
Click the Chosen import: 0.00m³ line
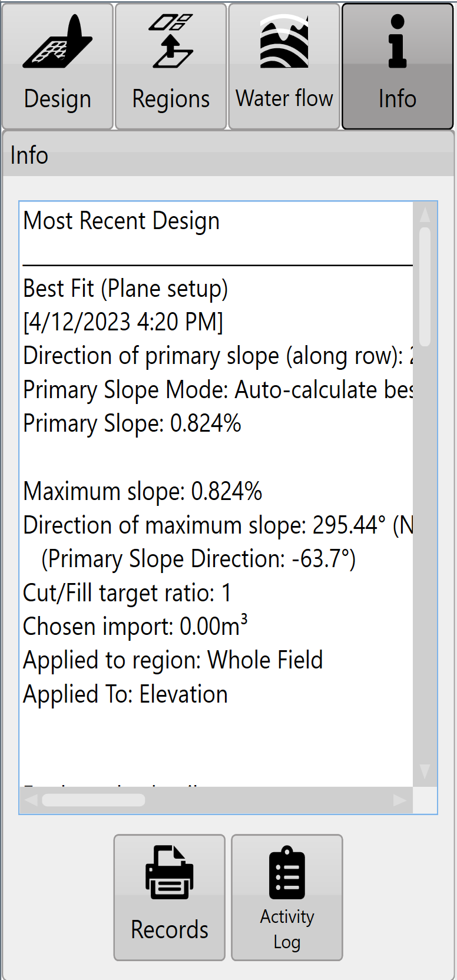135,626
